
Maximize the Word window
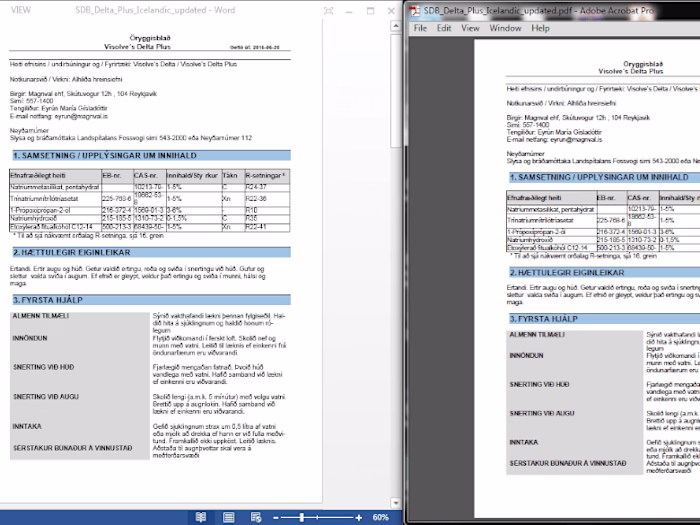coord(371,11)
